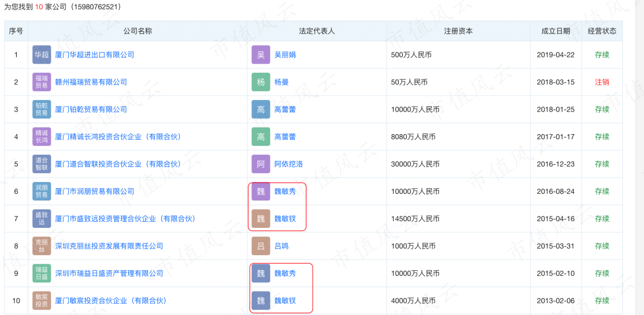Open 厦门市盛致远投资管理合伙企业 link

(125, 218)
